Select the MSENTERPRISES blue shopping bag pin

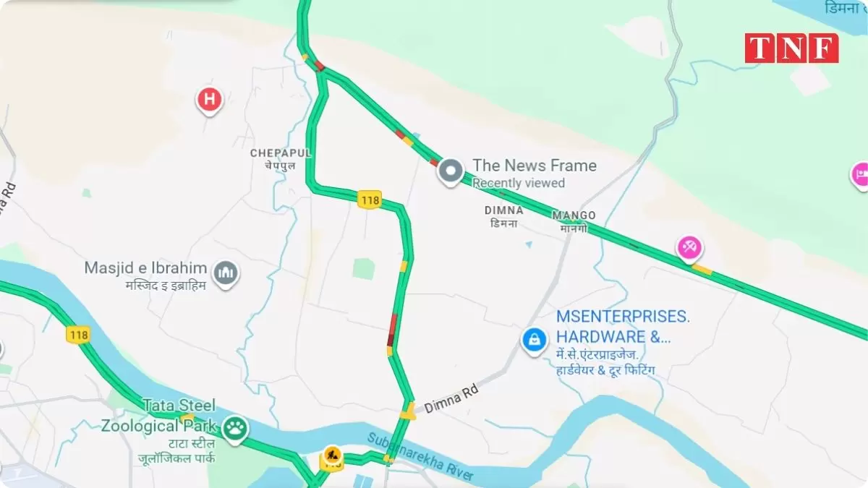534,339
